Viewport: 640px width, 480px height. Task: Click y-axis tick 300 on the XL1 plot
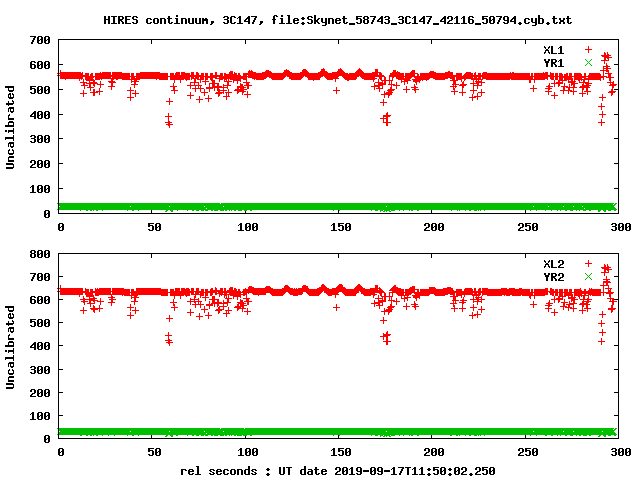coord(40,140)
